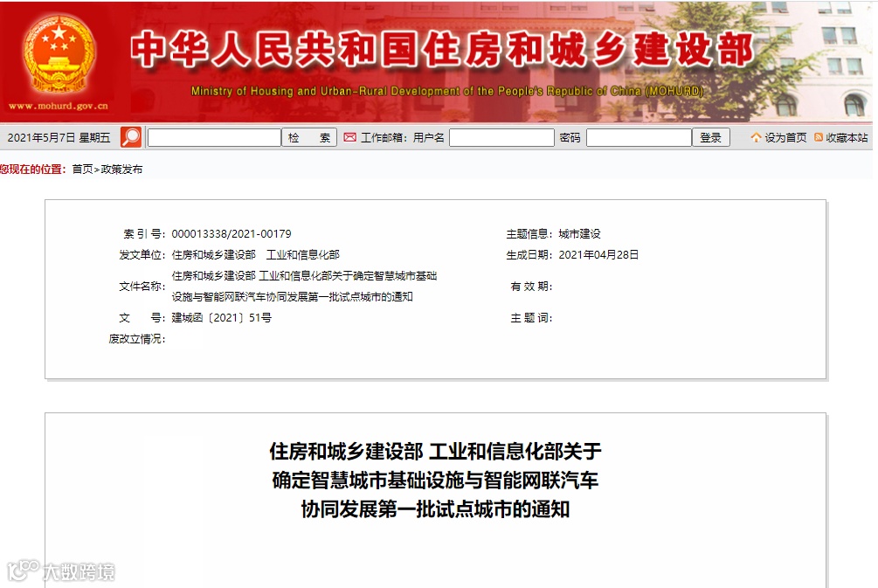
Task: Open the 收藏本站 link
Action: tap(847, 138)
